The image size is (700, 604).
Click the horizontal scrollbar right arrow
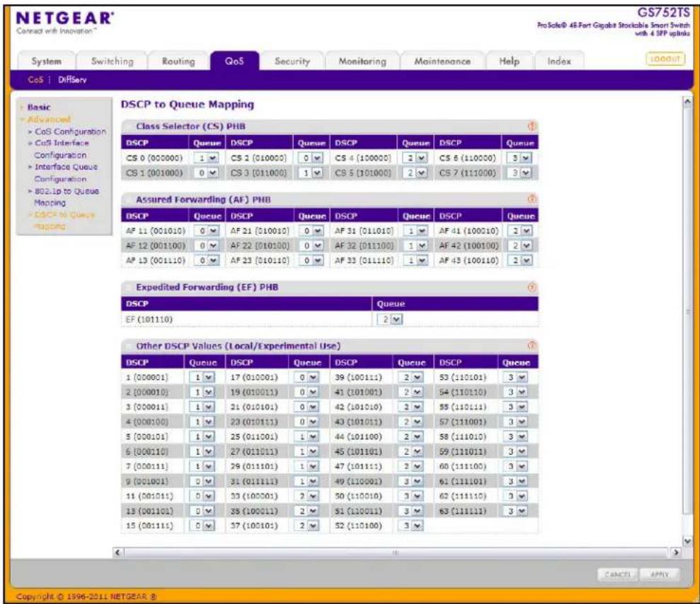click(676, 552)
